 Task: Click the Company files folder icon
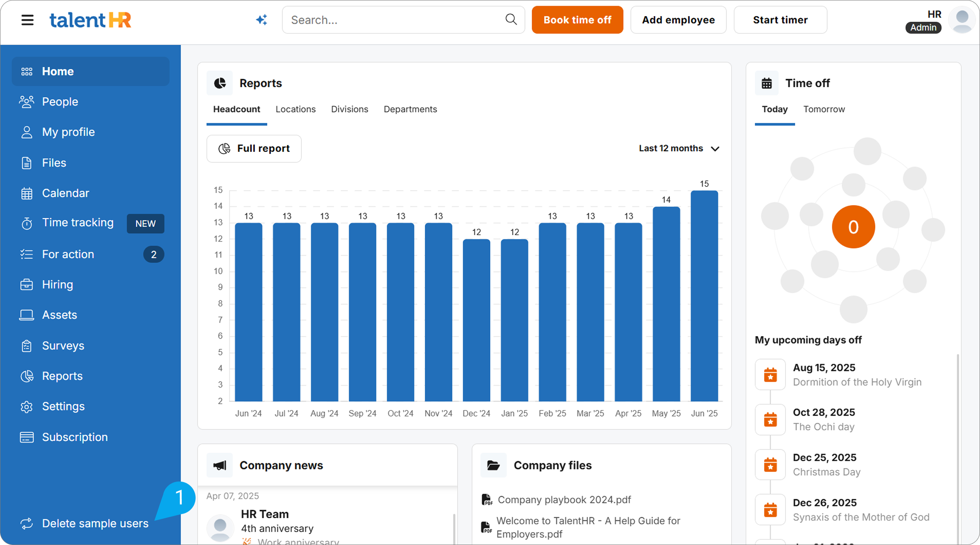493,465
